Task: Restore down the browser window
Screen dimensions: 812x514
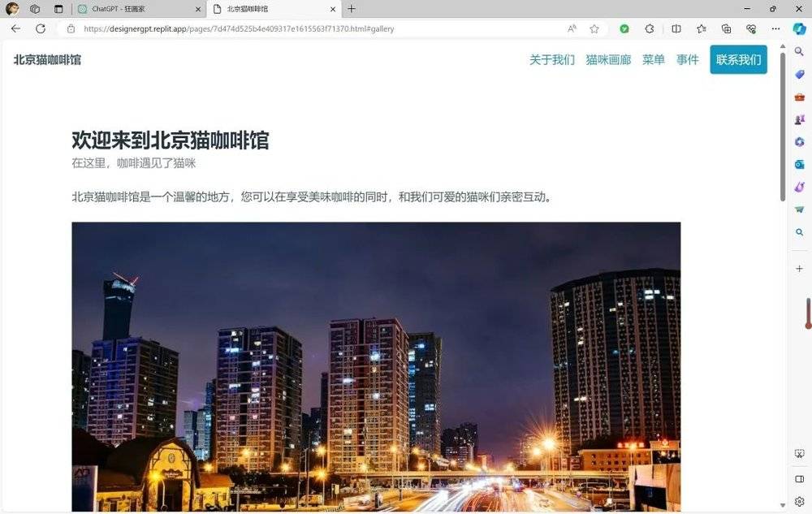Action: click(773, 9)
